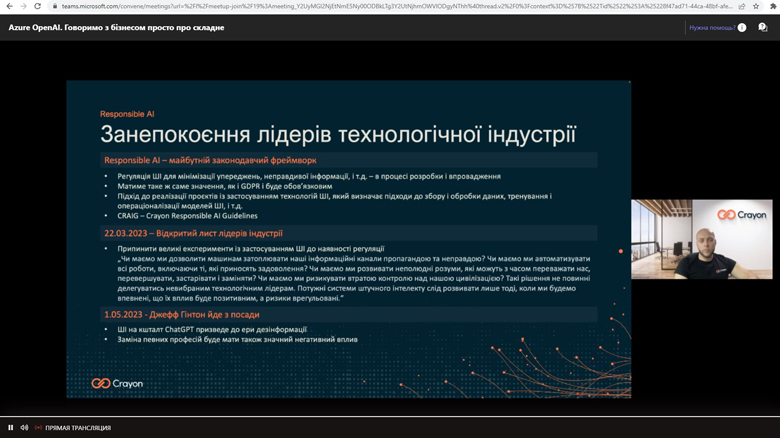Click the bullet mentioning GDPR
This screenshot has height=438, width=780.
[225, 186]
